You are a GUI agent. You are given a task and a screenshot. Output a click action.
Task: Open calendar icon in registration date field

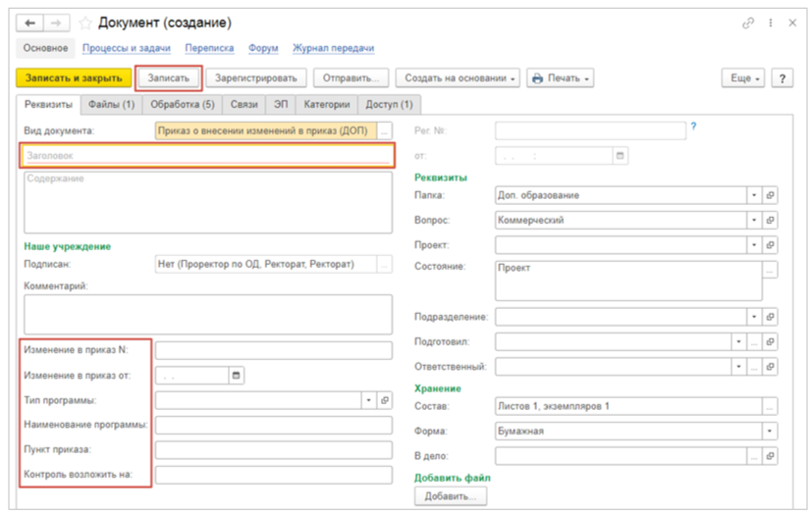point(620,155)
